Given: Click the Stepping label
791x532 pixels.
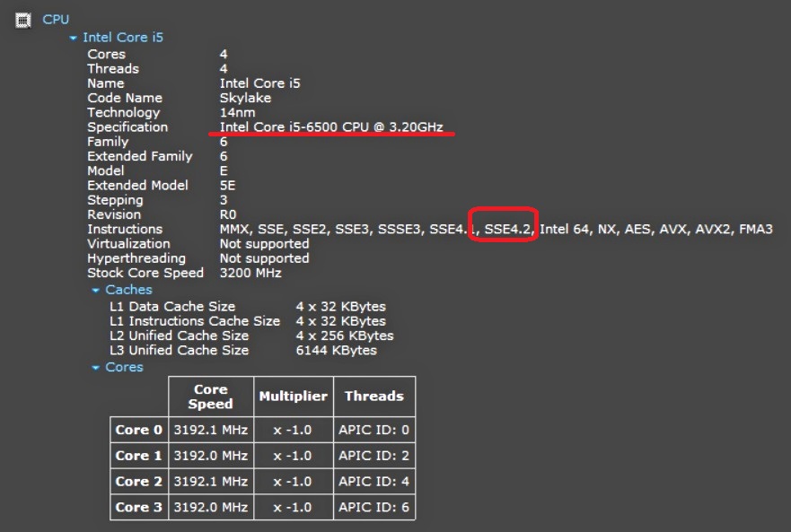Looking at the screenshot, I should pyautogui.click(x=115, y=200).
